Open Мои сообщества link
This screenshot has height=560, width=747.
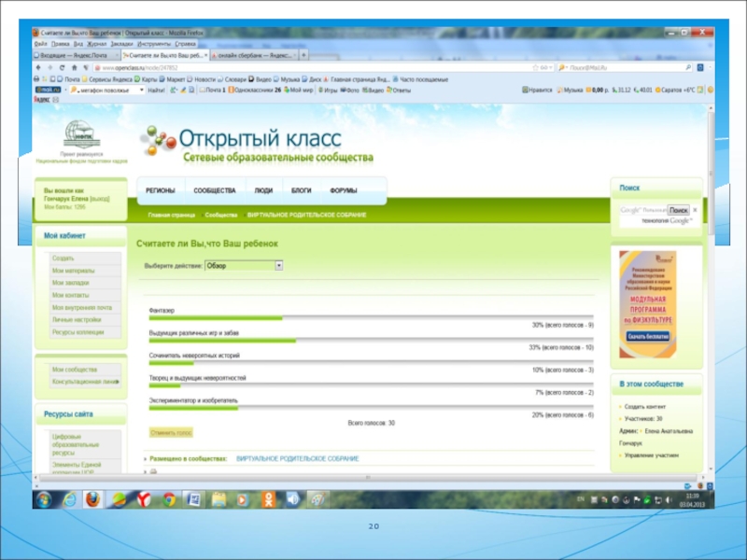(75, 370)
